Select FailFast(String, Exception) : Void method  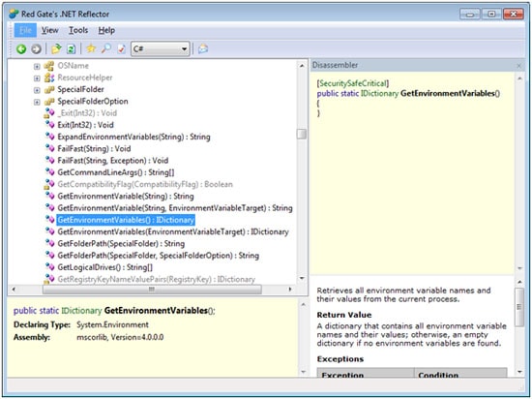pos(113,161)
